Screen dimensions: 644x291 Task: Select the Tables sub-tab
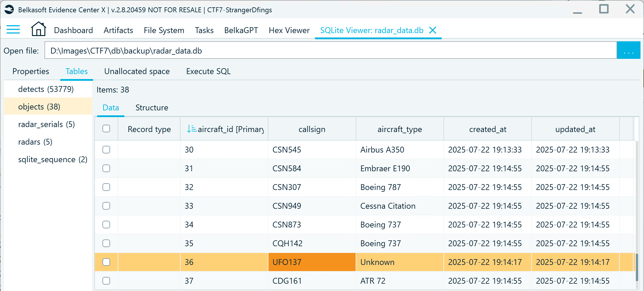click(77, 71)
